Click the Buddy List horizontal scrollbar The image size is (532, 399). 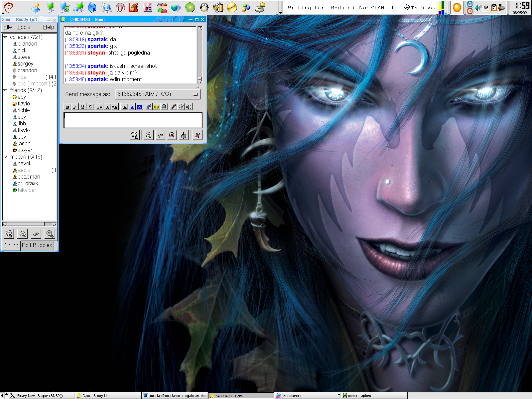click(x=30, y=224)
